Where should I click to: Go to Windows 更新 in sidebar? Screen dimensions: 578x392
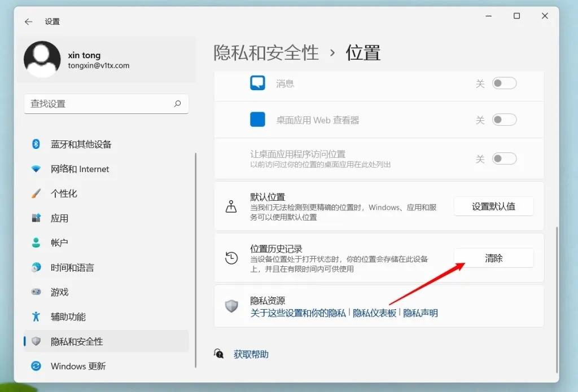pos(78,366)
